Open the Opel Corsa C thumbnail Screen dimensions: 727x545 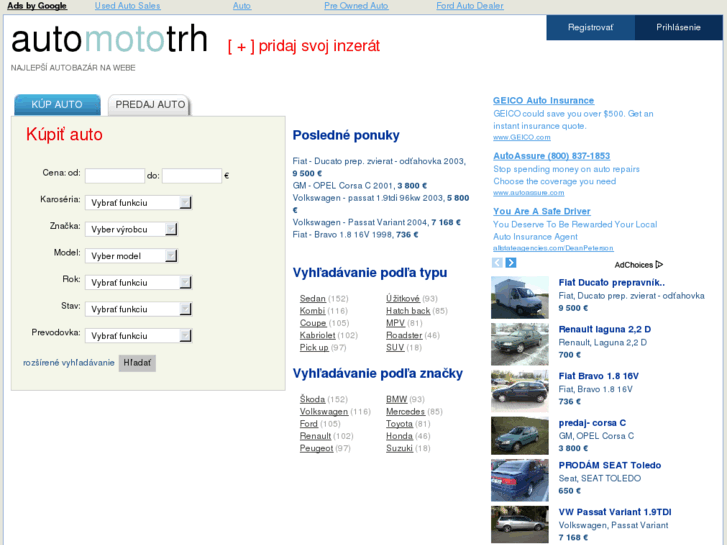(520, 436)
